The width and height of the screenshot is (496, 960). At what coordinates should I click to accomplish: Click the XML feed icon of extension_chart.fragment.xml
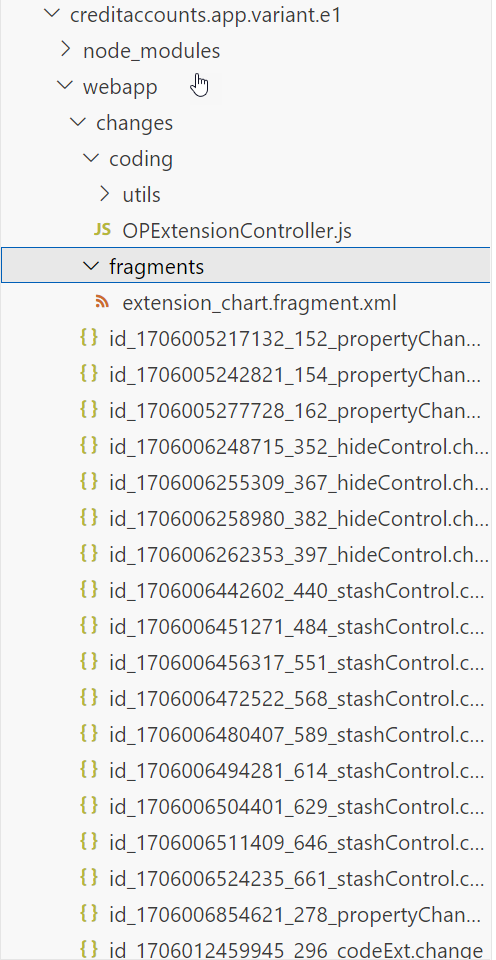coord(102,302)
